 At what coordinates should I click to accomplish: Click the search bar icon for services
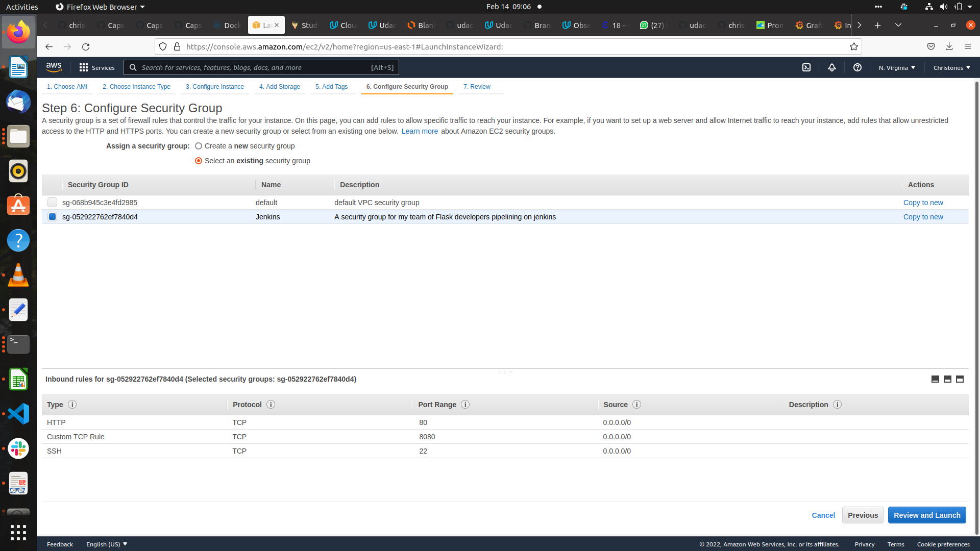click(x=133, y=67)
